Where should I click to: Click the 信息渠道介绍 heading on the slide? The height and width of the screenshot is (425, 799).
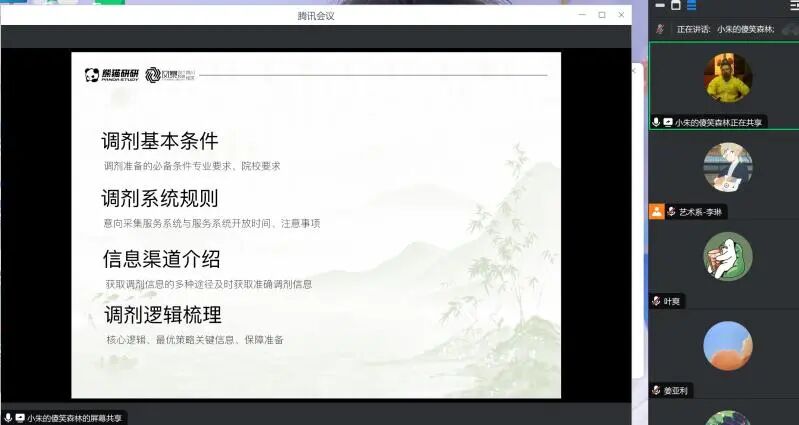pos(161,259)
